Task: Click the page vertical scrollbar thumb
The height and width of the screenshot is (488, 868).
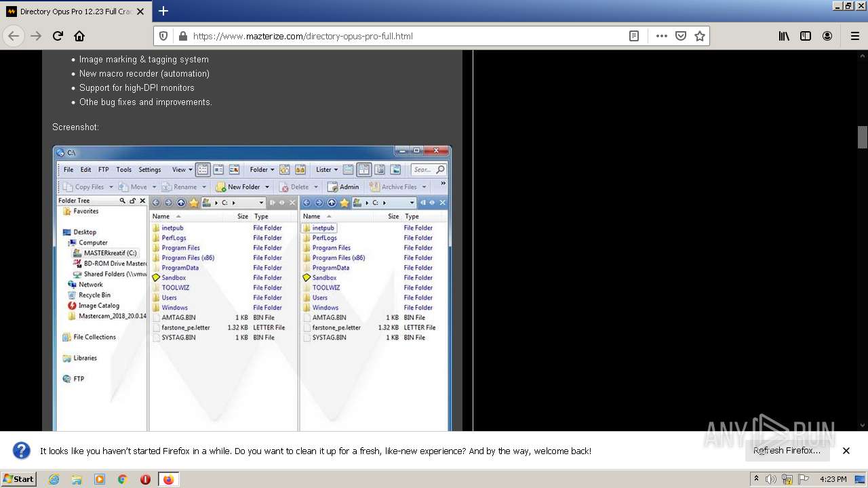Action: [863, 137]
